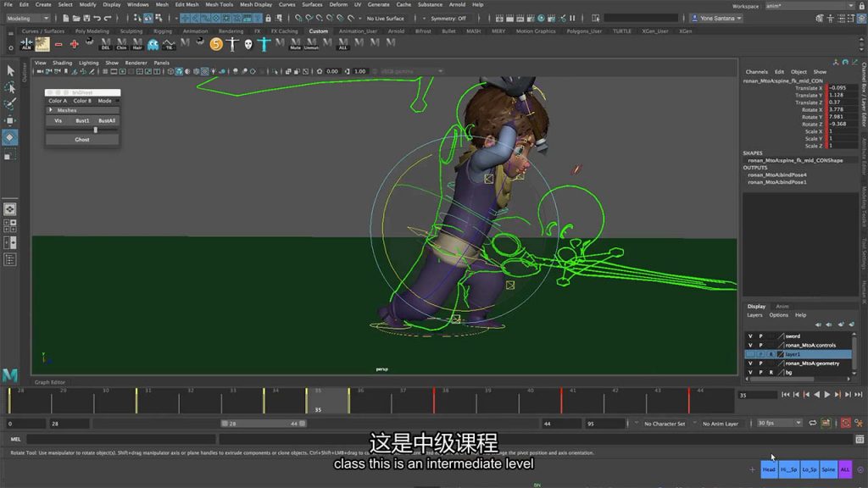Viewport: 868px width, 488px height.
Task: Click the purple ALL selection button
Action: pyautogui.click(x=845, y=469)
